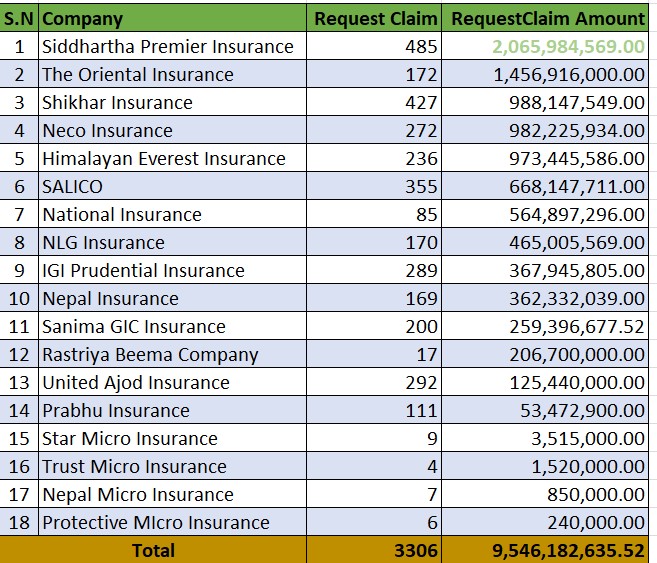
Task: Click the RequestClaim Amount header
Action: pyautogui.click(x=547, y=18)
